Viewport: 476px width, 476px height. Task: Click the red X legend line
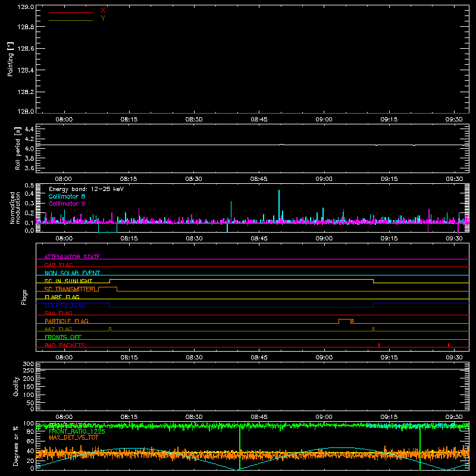click(71, 12)
